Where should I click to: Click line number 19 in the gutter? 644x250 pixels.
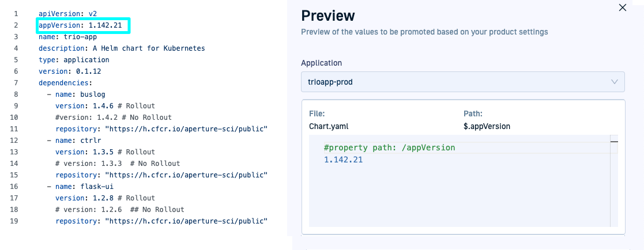(x=16, y=221)
